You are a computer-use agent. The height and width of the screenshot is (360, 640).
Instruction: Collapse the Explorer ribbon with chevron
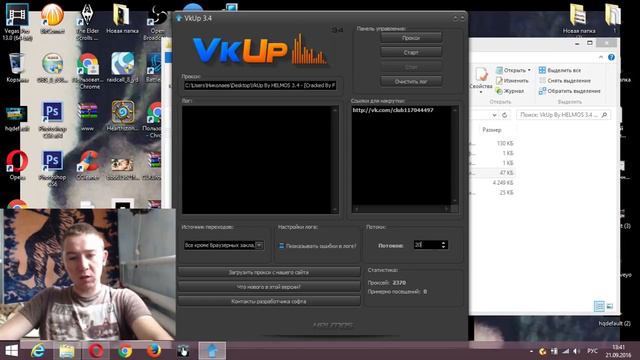coord(600,57)
